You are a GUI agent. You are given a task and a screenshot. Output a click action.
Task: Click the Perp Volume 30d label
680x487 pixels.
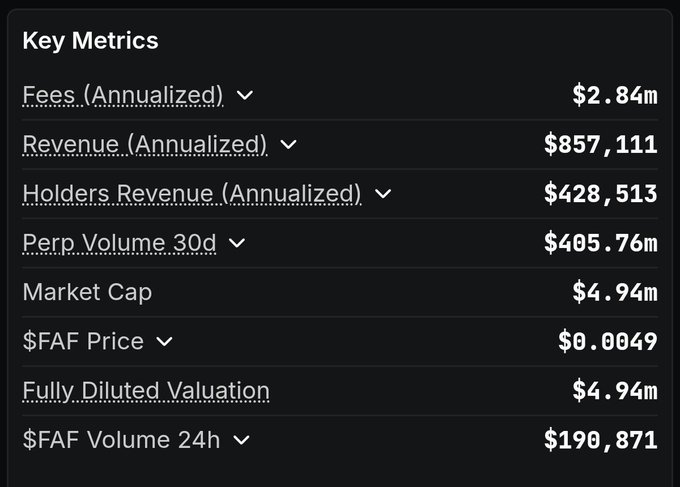(x=119, y=242)
